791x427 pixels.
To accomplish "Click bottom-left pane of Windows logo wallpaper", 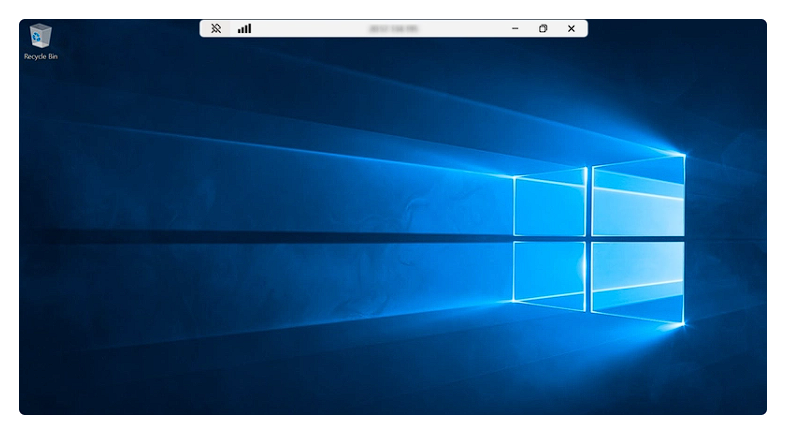I will [550, 270].
